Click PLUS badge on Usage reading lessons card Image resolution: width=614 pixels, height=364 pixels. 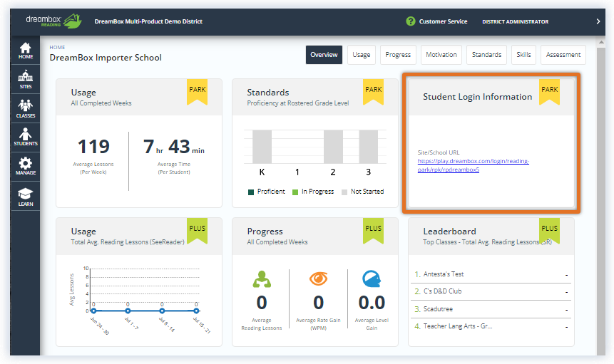(x=197, y=231)
